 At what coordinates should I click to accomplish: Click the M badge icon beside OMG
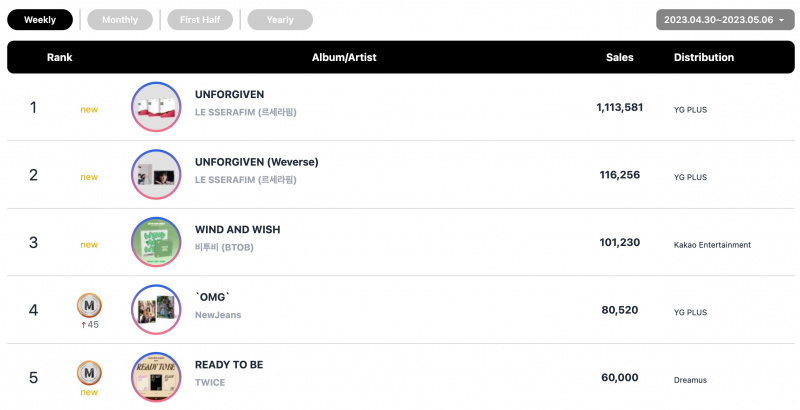pos(89,306)
